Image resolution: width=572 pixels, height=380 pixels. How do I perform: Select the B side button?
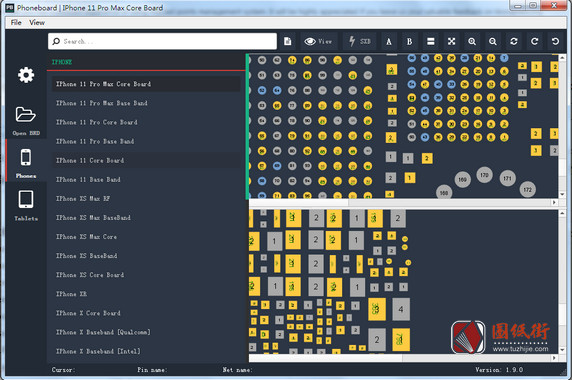click(x=409, y=42)
